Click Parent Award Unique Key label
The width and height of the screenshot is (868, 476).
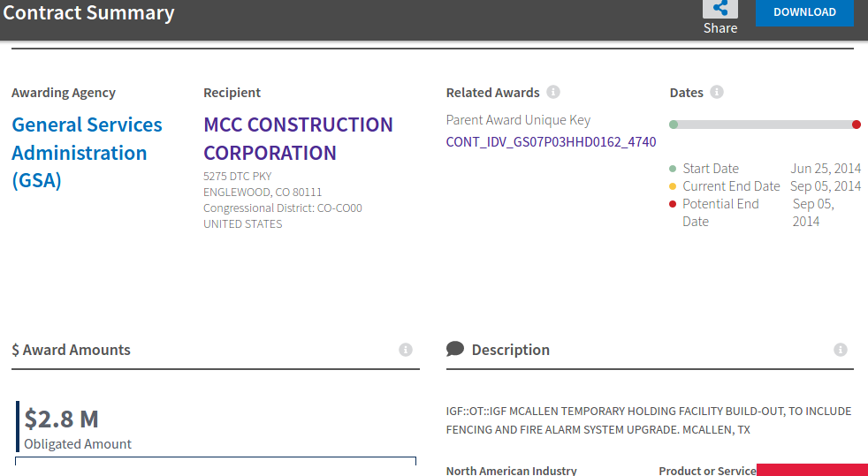pos(518,120)
